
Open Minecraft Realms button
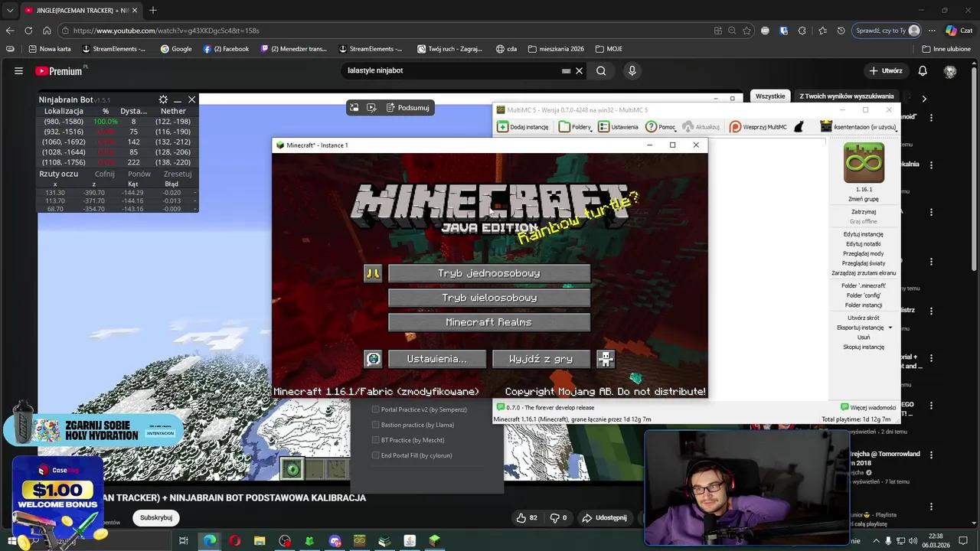coord(489,322)
